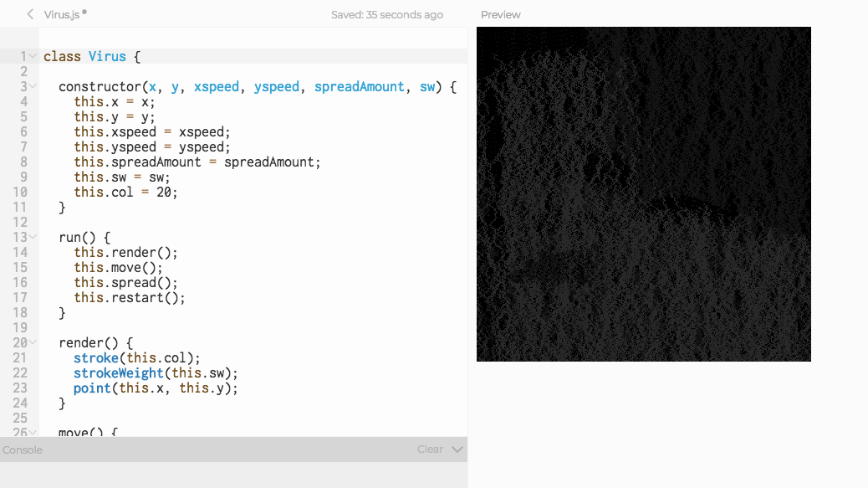Click the unsaved-changes dot beside Virus.js
The width and height of the screenshot is (868, 488).
pos(84,13)
